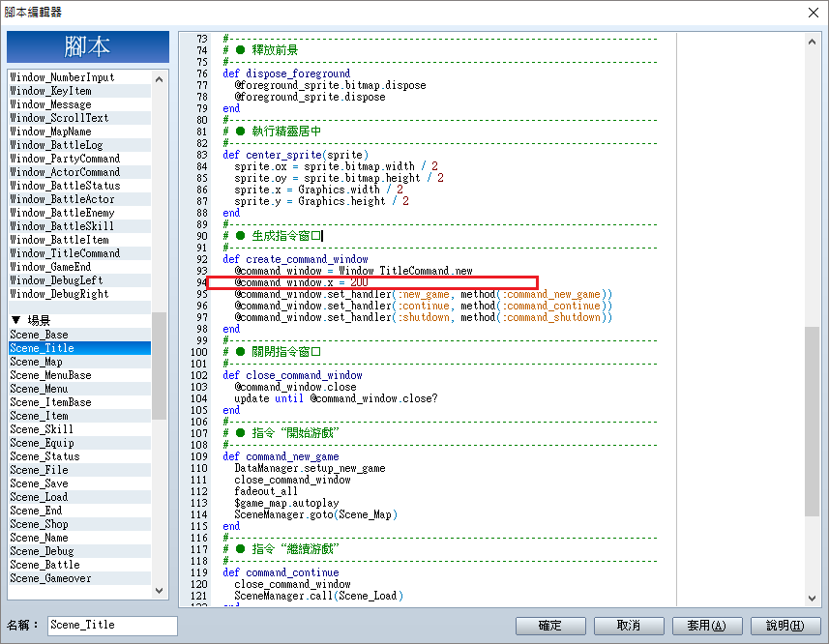The image size is (829, 644).
Task: Click the 取消 button
Action: 629,626
